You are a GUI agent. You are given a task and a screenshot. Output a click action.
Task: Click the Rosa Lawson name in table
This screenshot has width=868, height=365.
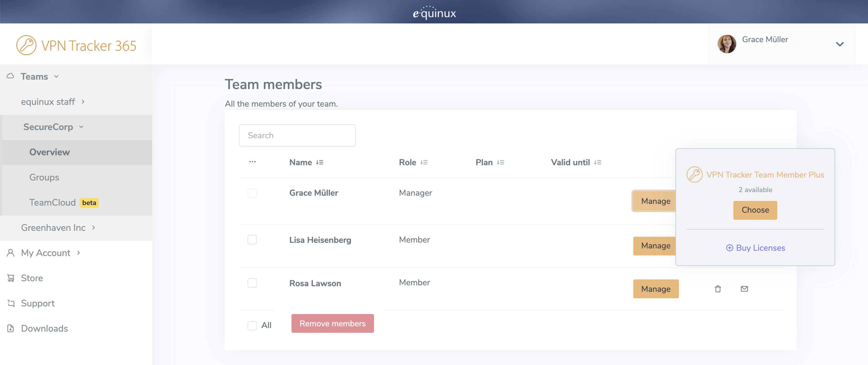point(315,283)
